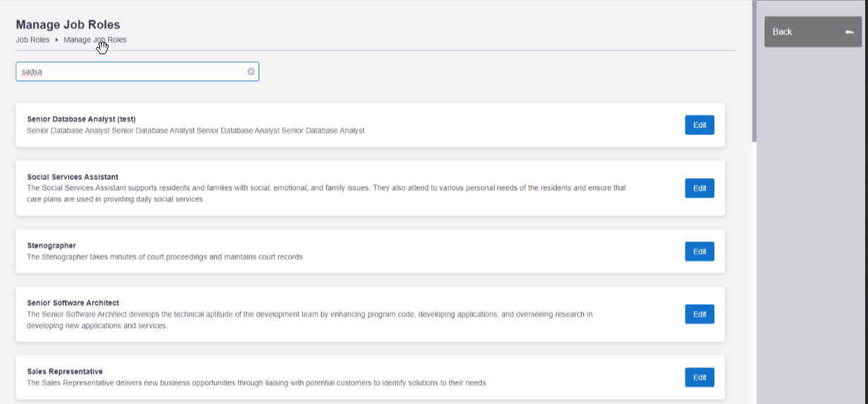Click the Back button text
Screen dimensions: 868x404
[782, 32]
